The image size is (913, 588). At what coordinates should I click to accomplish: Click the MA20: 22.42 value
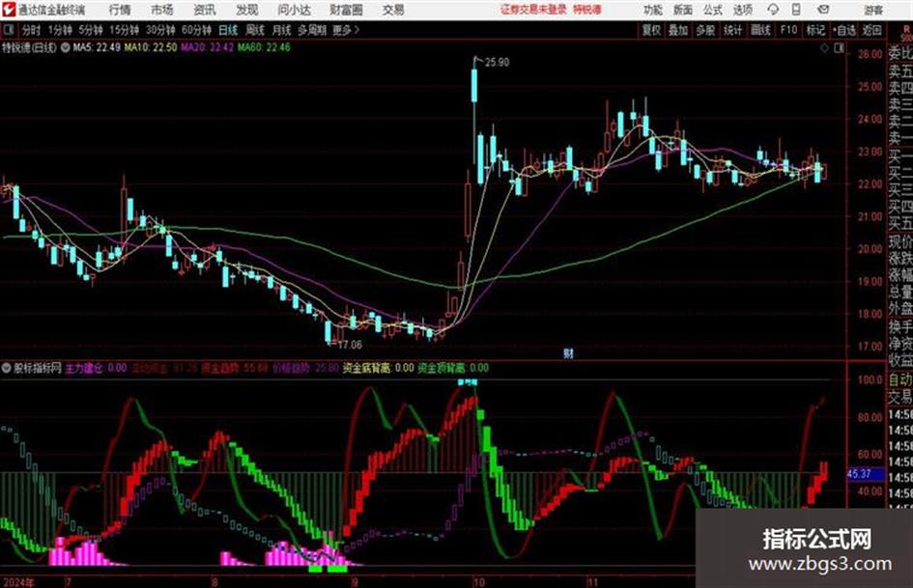pos(208,47)
